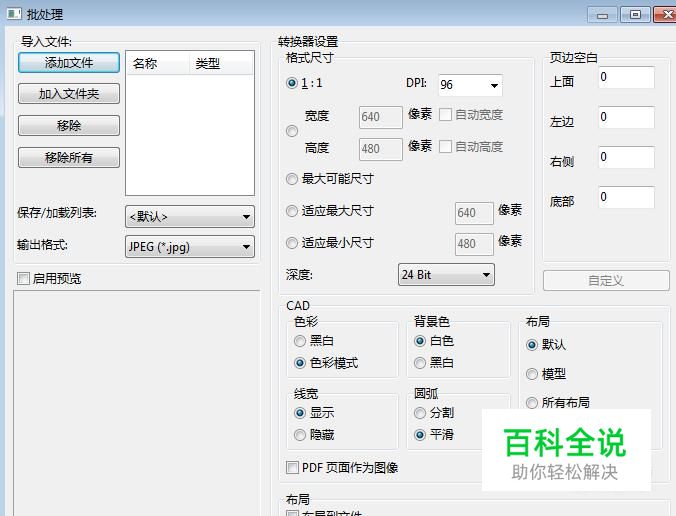The image size is (676, 516).
Task: Select the 所有布局 radio button
Action: pos(532,403)
